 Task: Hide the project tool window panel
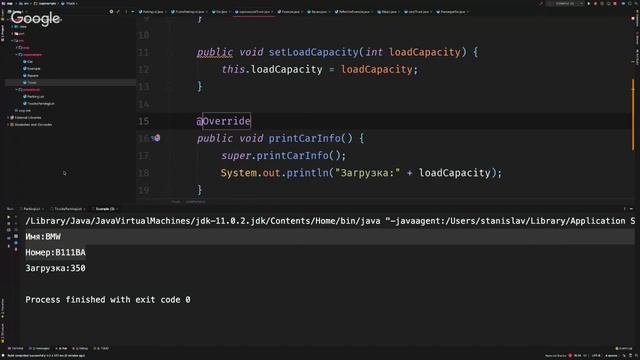[x=133, y=12]
